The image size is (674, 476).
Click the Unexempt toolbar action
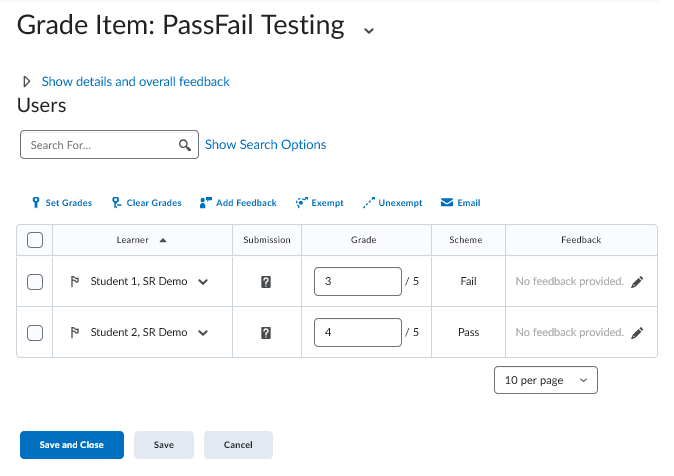click(x=392, y=203)
